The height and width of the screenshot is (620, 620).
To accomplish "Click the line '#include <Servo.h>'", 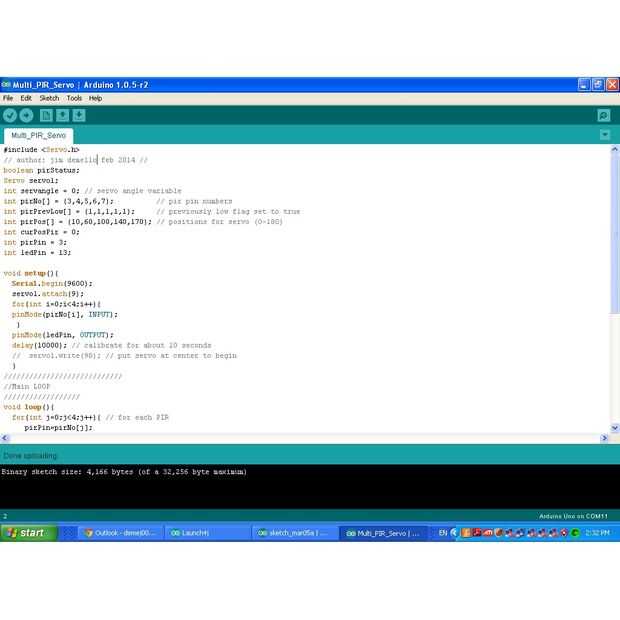I will [42, 149].
